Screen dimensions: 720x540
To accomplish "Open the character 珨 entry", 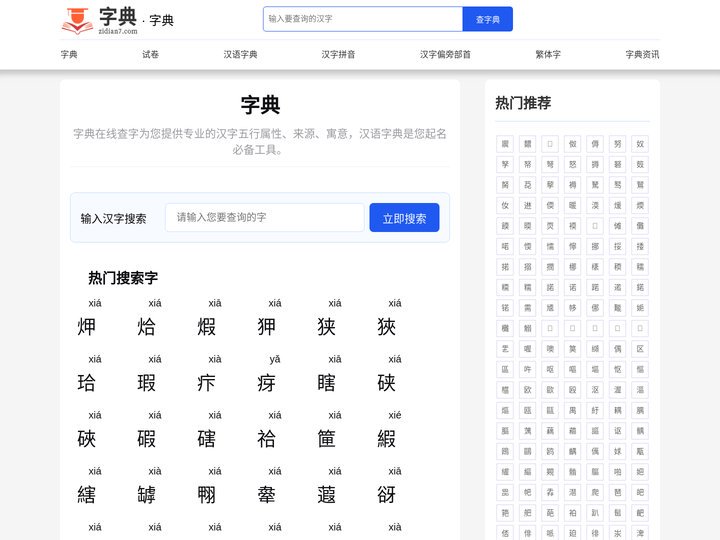I will click(86, 382).
